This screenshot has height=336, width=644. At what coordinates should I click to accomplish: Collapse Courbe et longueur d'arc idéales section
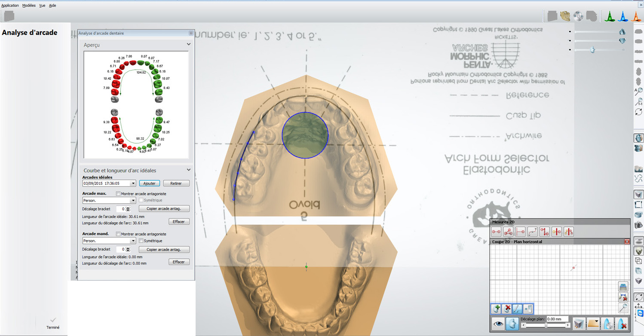(188, 170)
